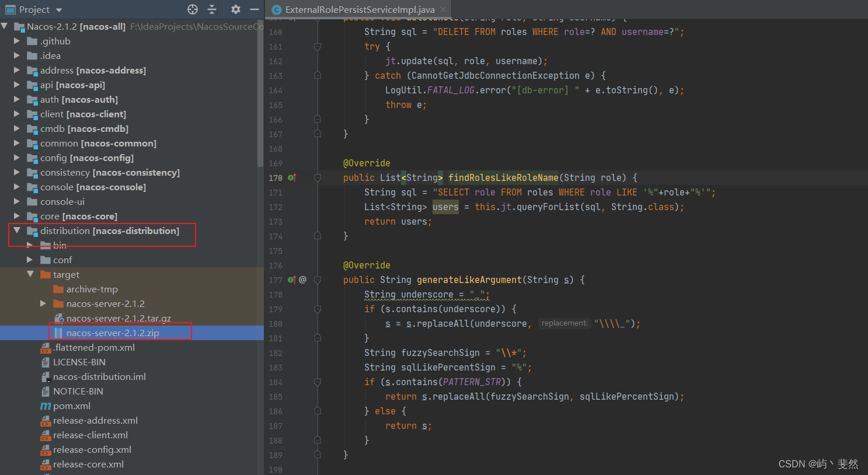This screenshot has height=475, width=868.
Task: Hide the Project panel with minus icon
Action: point(254,9)
